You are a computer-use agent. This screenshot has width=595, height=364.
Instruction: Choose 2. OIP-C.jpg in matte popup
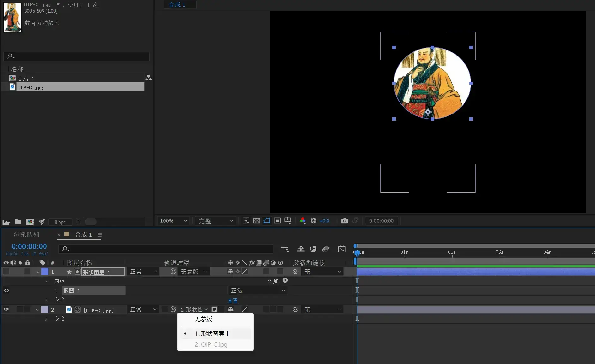211,345
